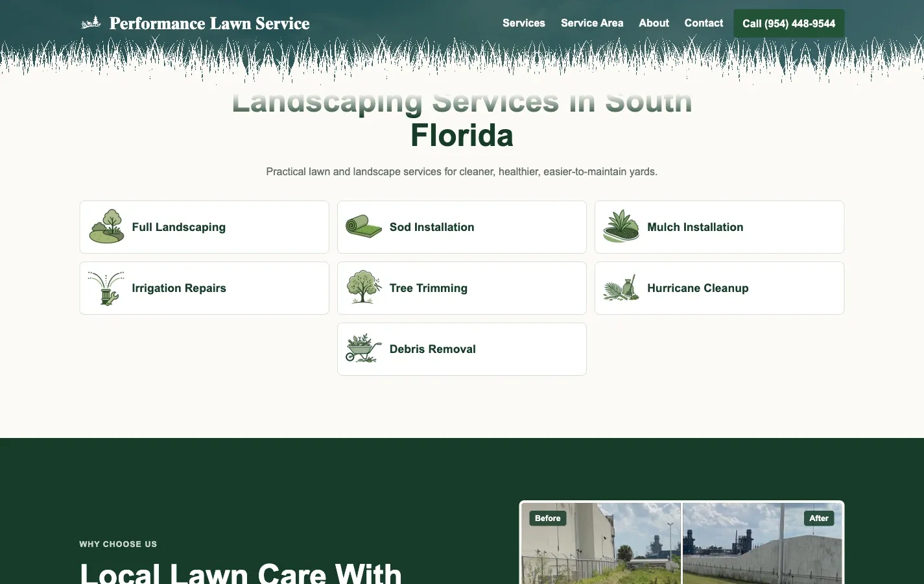Click the Irrigation Repairs sprinkler icon

click(x=106, y=288)
